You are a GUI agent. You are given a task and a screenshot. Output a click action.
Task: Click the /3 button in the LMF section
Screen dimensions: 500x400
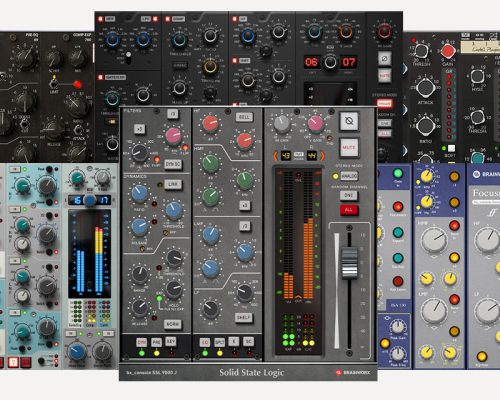click(245, 226)
